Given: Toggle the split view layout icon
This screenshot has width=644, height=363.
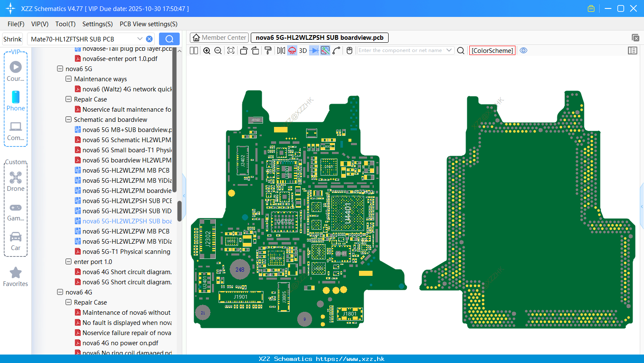Looking at the screenshot, I should click(x=194, y=51).
